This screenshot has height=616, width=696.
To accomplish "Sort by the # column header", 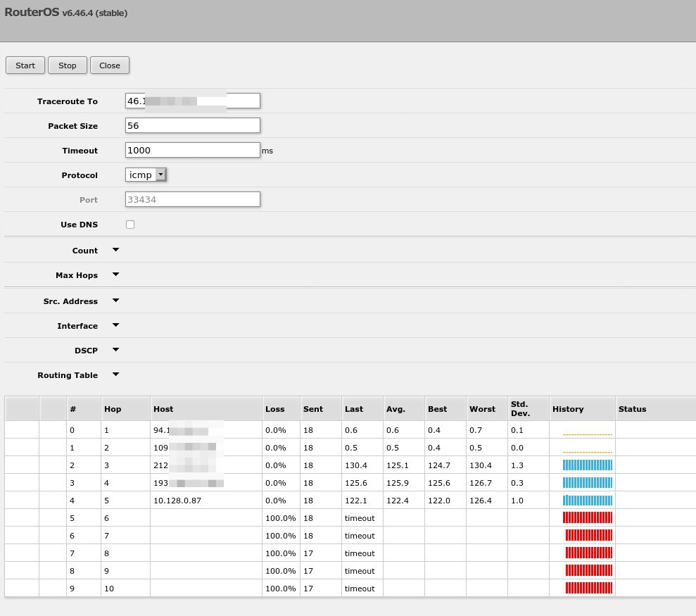I will point(84,408).
